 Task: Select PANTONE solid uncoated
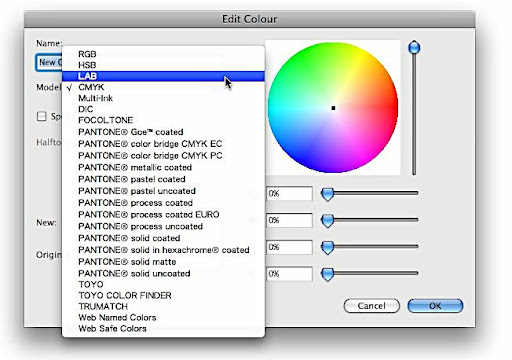(x=163, y=274)
